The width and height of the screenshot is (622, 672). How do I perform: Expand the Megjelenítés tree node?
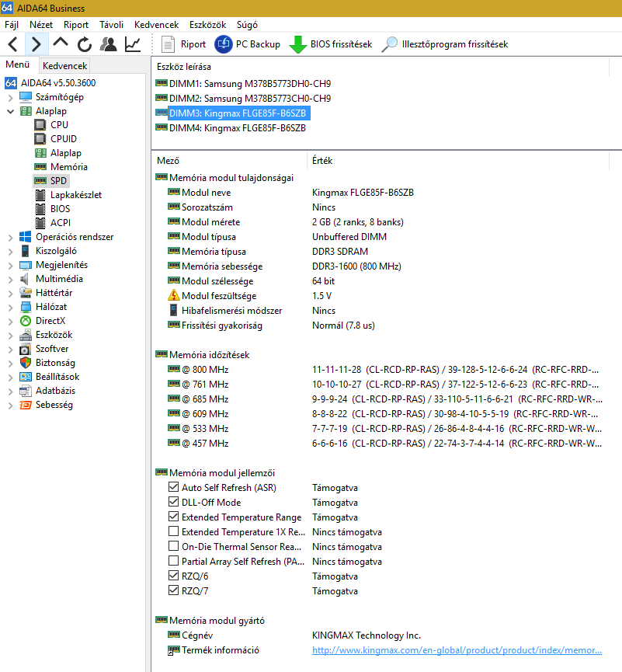click(11, 266)
